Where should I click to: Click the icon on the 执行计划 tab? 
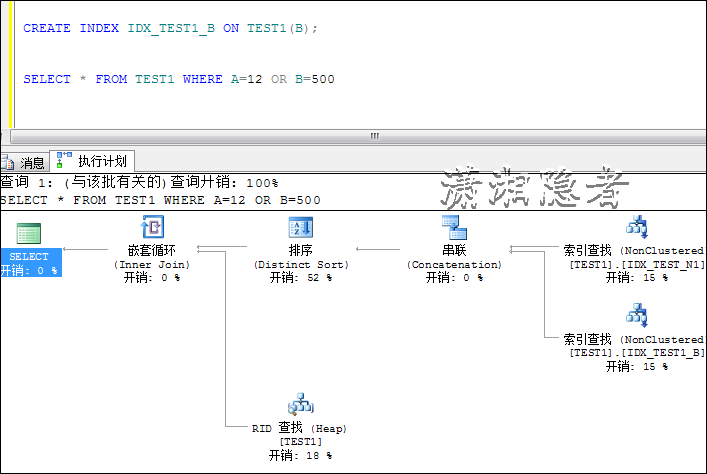tap(65, 160)
